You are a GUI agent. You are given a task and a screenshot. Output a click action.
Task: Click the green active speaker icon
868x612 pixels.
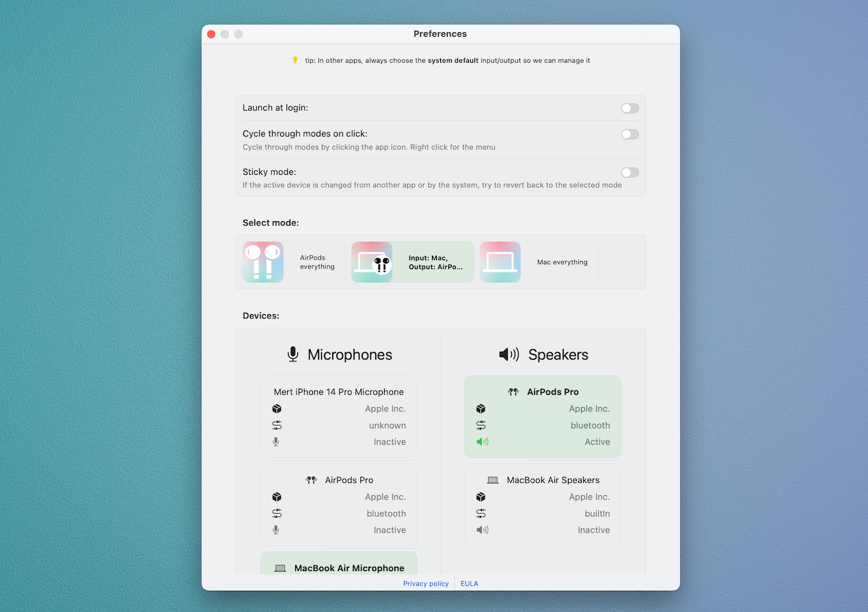pyautogui.click(x=483, y=442)
